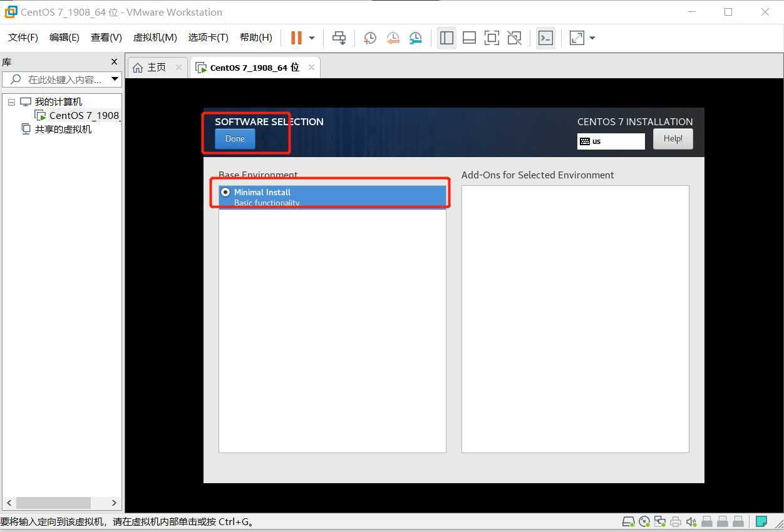Take a snapshot of this virtual machine
Viewport: 784px width, 532px height.
(x=370, y=38)
